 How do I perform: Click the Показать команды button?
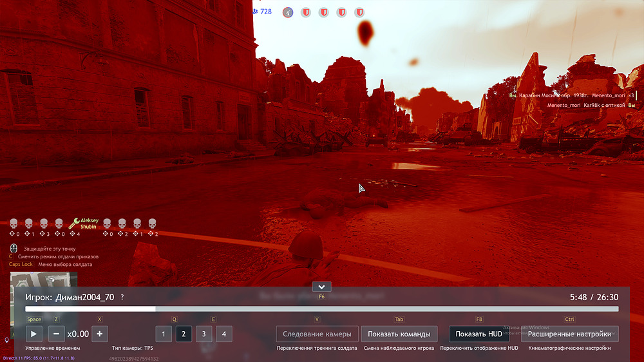point(399,334)
